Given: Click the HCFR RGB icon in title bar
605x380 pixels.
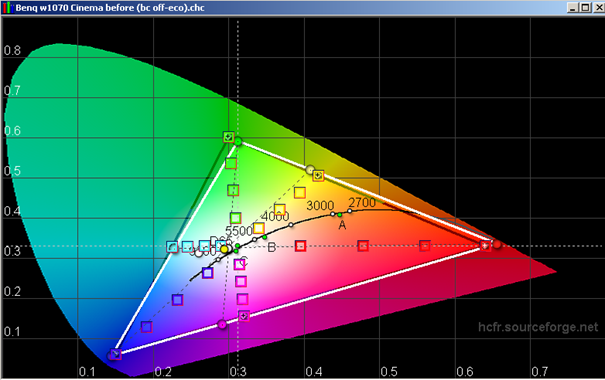Looking at the screenshot, I should pos(7,8).
